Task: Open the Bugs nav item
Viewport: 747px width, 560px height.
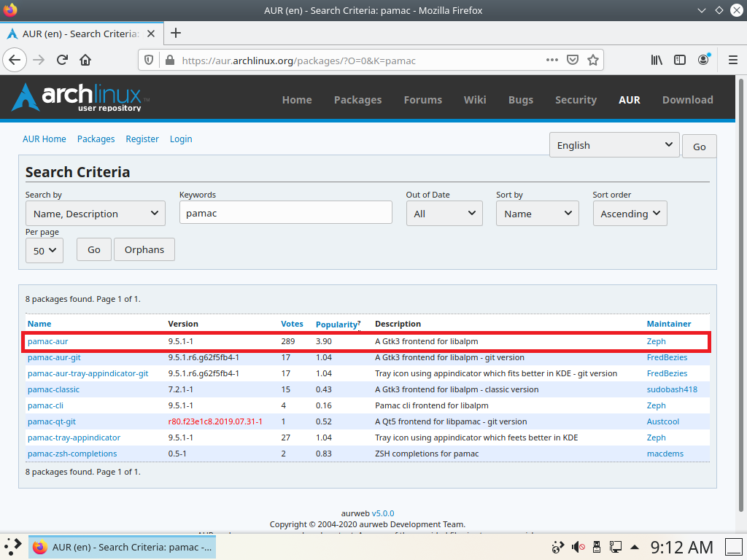Action: pos(521,99)
